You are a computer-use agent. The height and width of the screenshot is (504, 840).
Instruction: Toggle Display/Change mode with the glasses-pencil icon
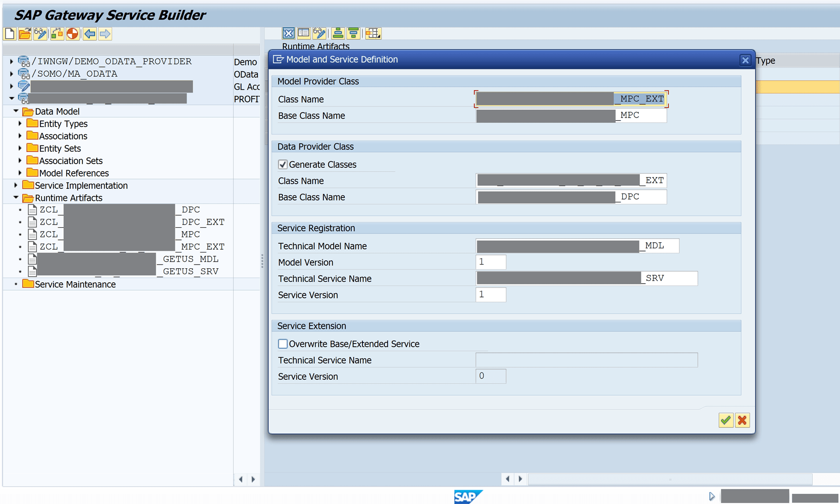(40, 33)
